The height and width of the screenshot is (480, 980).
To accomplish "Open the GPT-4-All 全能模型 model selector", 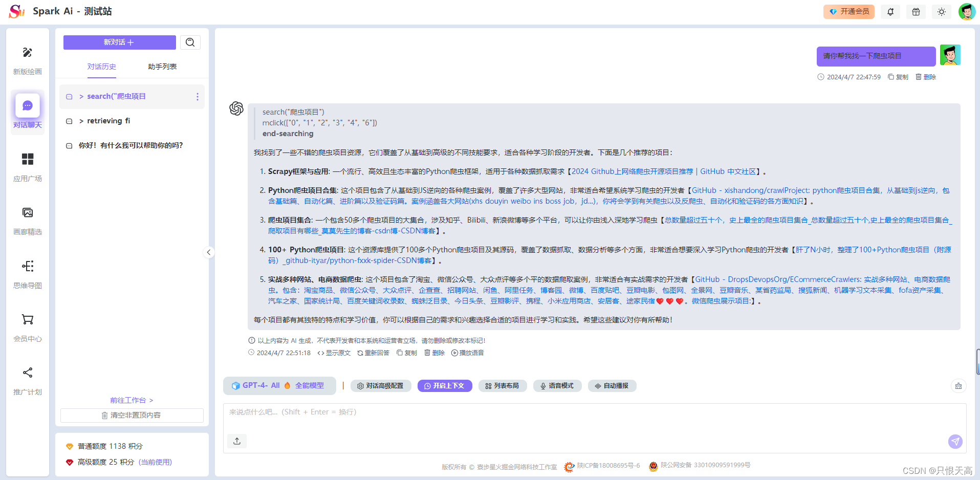I will pos(279,386).
